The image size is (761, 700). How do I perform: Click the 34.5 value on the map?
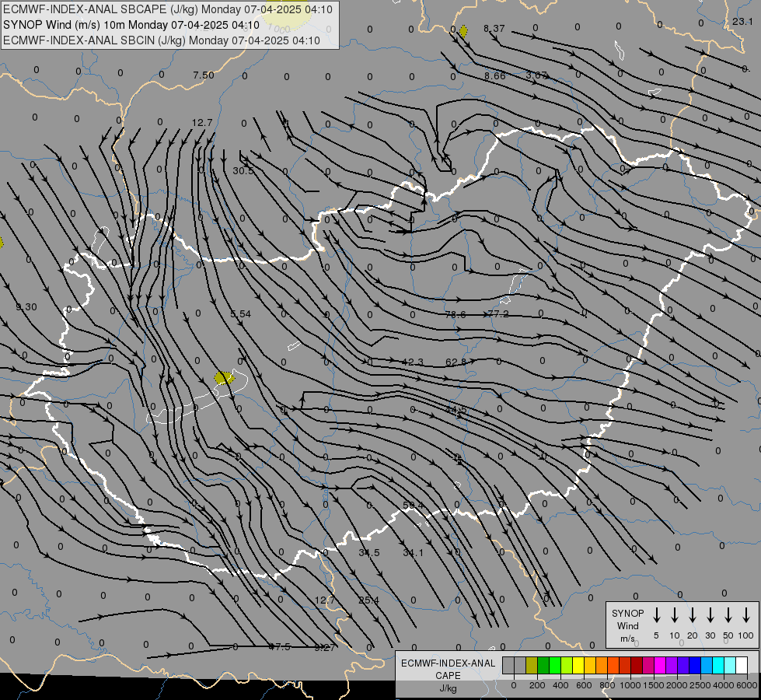[x=369, y=552]
